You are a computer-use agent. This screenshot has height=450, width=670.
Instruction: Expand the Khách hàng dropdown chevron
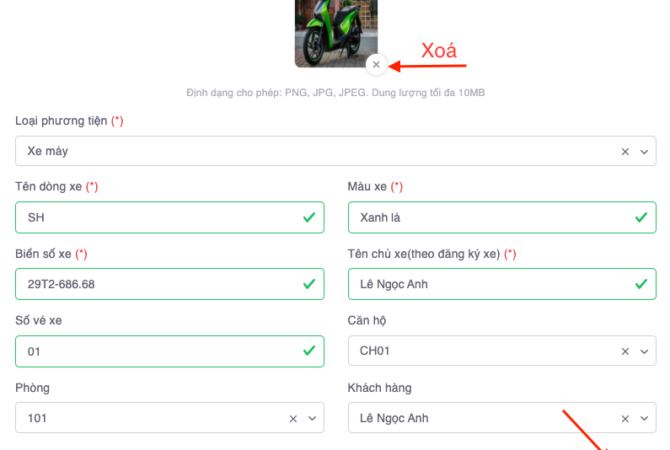[x=644, y=418]
